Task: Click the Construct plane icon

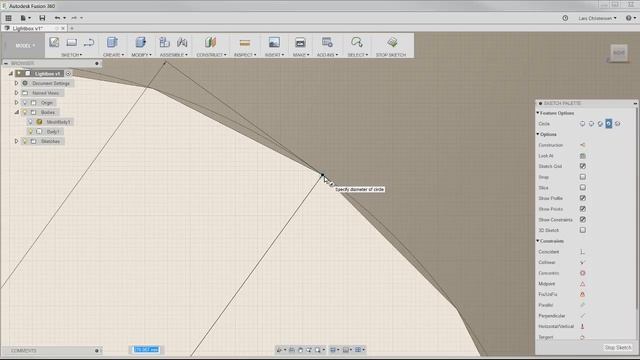Action: tap(211, 42)
